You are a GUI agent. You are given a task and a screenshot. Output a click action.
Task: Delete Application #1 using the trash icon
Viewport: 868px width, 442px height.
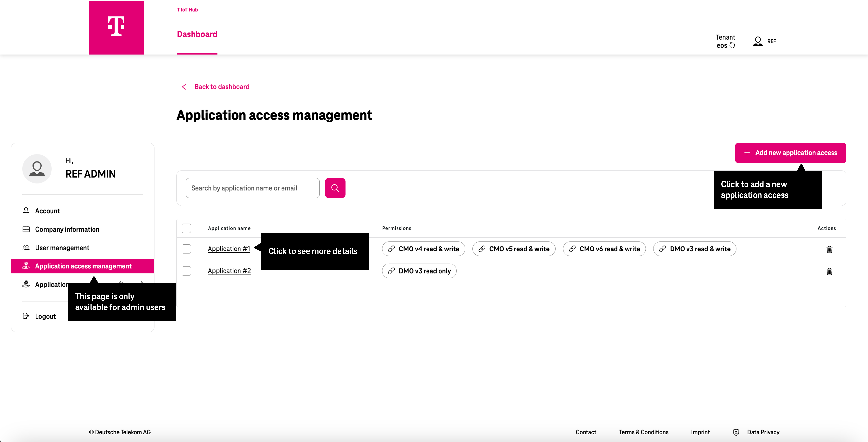[830, 249]
